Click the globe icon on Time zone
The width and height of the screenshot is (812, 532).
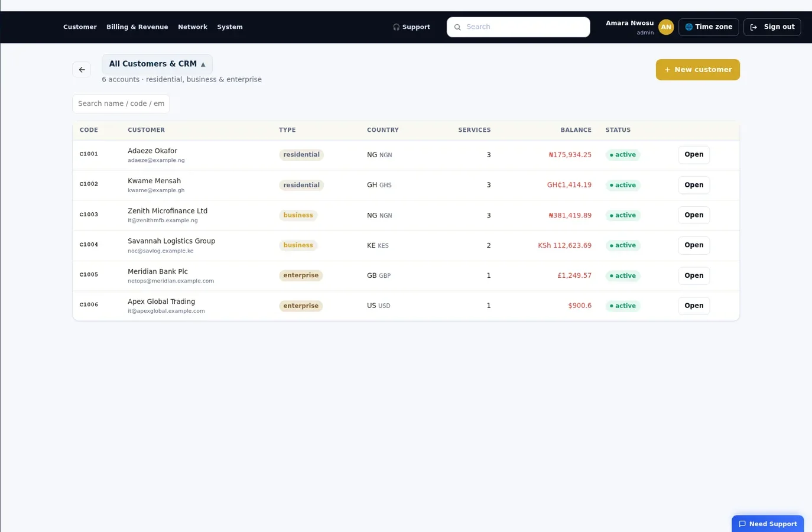pos(688,27)
